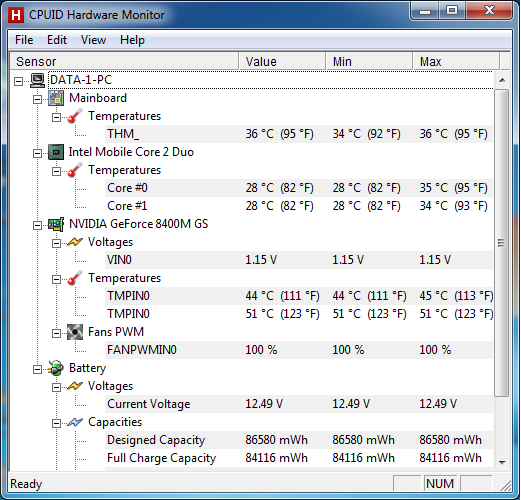Click the Mainboard chip icon

[x=56, y=98]
